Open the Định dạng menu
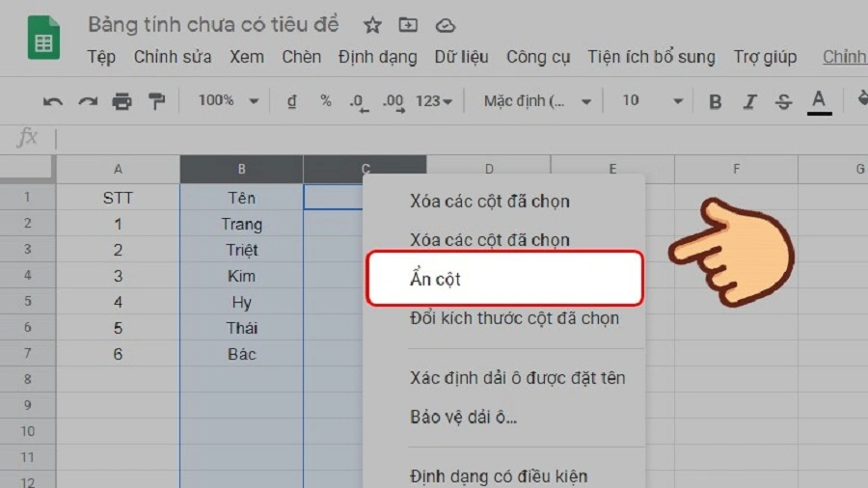Viewport: 868px width, 488px height. (377, 57)
